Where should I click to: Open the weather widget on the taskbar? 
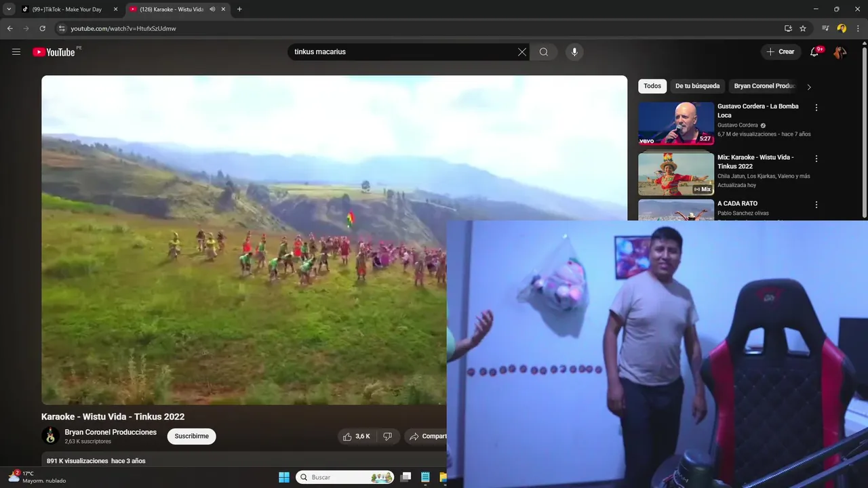37,477
